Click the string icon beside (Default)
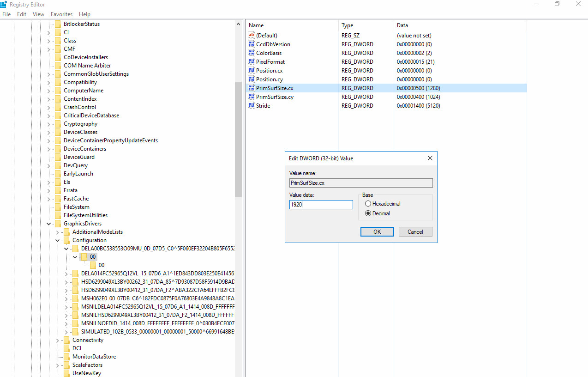 pyautogui.click(x=252, y=35)
